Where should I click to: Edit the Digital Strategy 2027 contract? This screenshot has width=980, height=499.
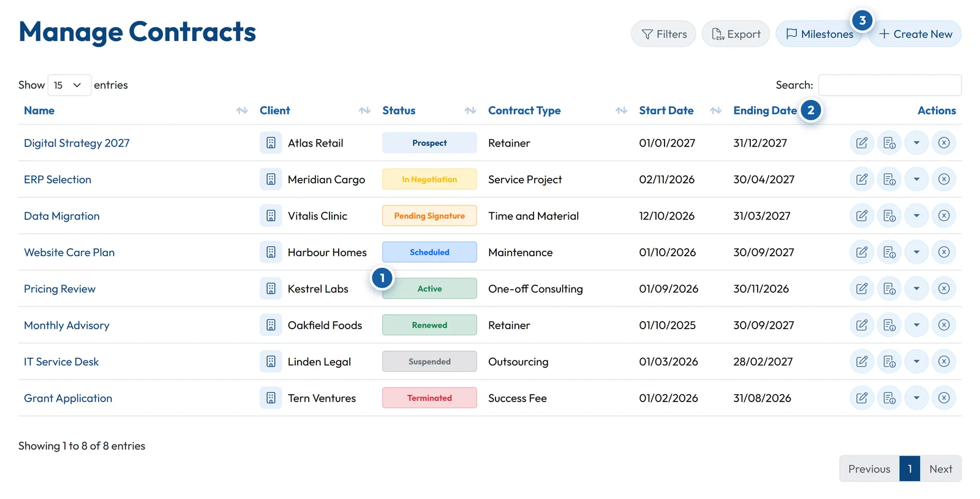(x=861, y=143)
